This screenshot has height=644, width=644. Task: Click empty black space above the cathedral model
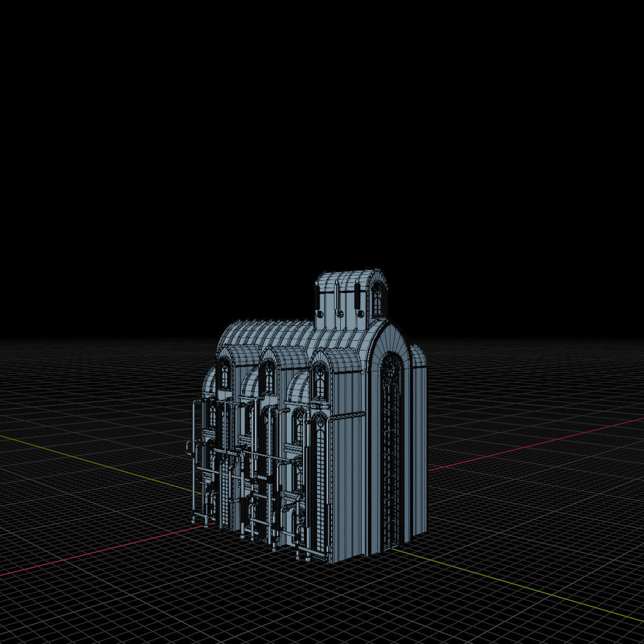click(x=322, y=161)
